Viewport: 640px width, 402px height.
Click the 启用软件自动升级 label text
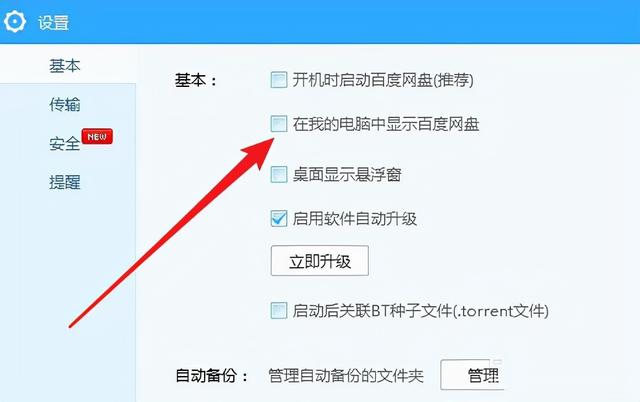354,219
